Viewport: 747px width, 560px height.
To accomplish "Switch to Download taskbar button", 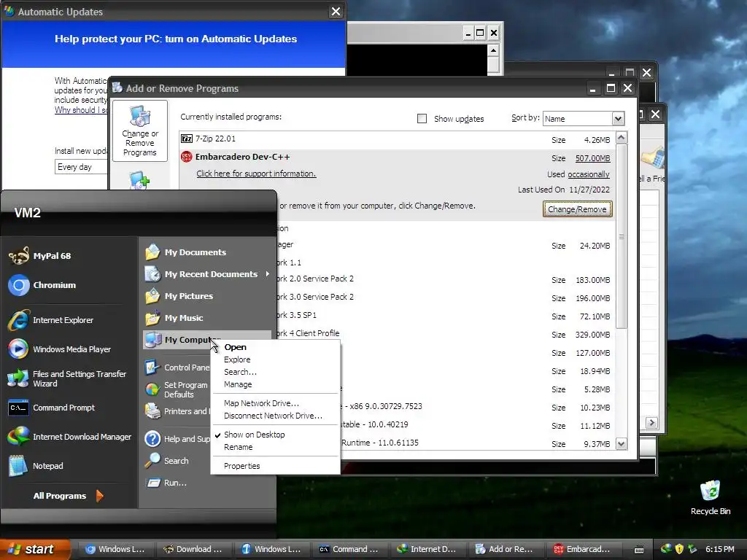I will click(193, 549).
